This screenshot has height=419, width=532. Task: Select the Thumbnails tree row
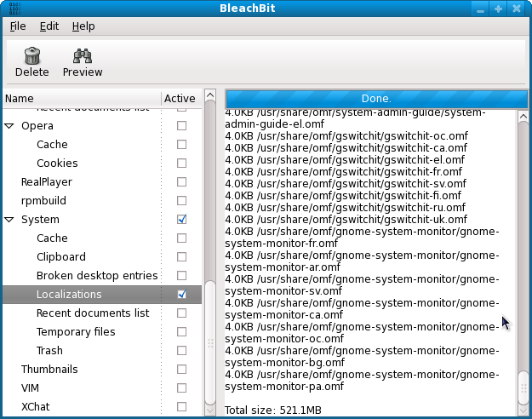pyautogui.click(x=102, y=369)
